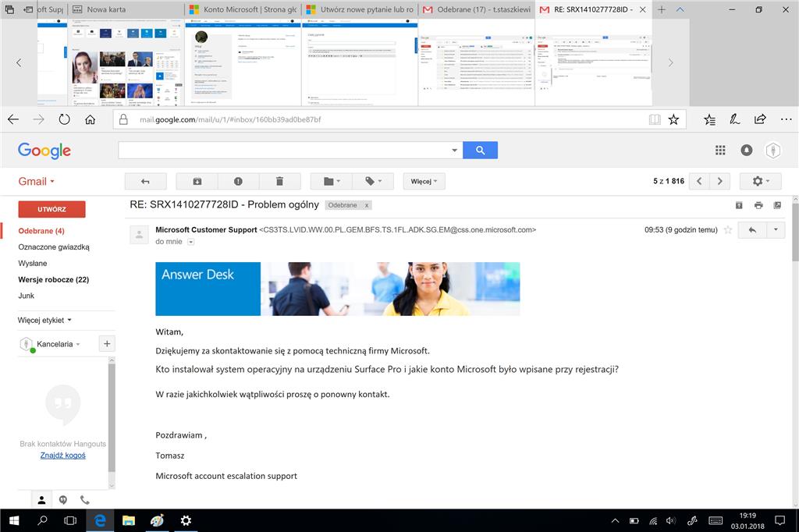
Task: Open Edge settings and more menu
Action: [787, 119]
